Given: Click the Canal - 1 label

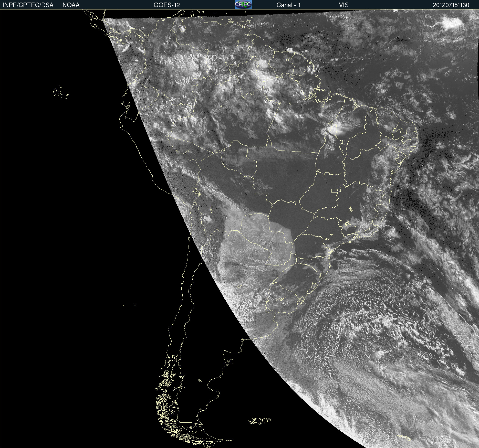Looking at the screenshot, I should [289, 5].
